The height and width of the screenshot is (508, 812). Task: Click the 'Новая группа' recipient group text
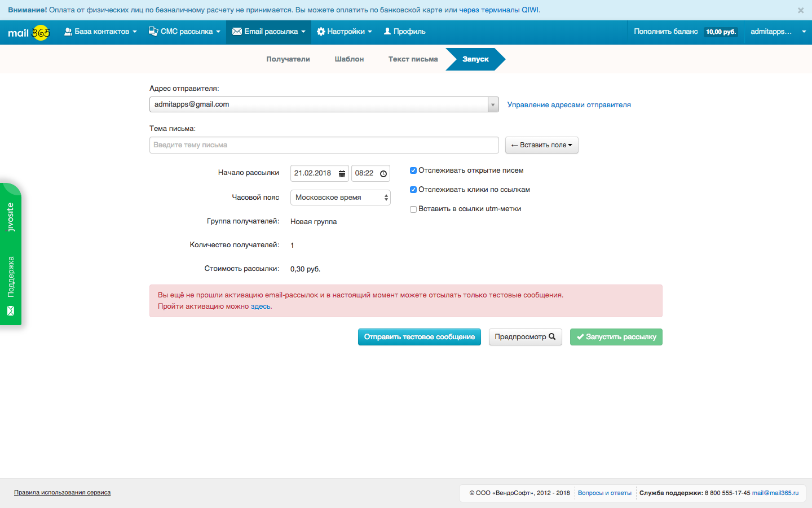314,222
